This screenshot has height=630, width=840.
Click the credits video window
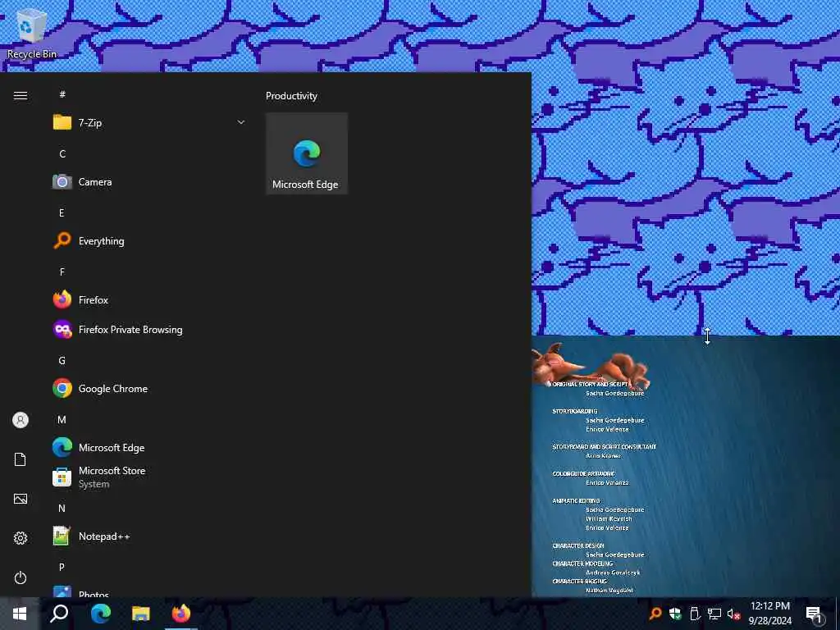[x=686, y=466]
